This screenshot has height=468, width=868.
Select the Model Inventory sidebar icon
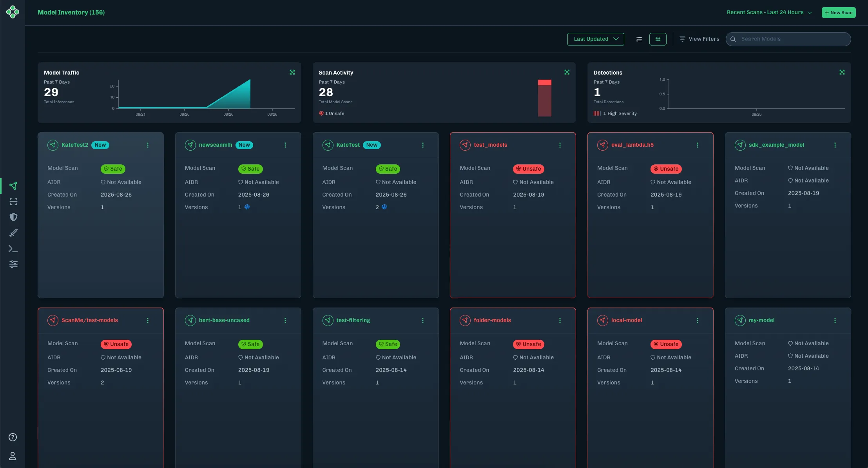pos(13,185)
